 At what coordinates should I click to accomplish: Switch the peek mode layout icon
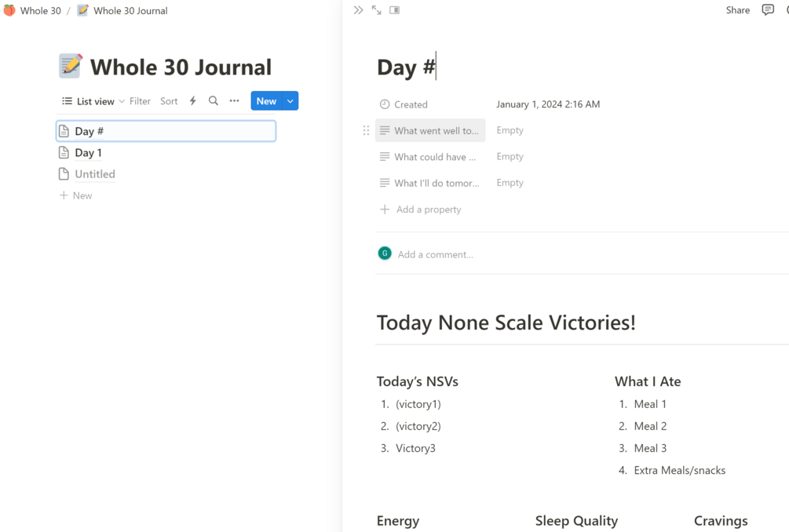[x=395, y=10]
